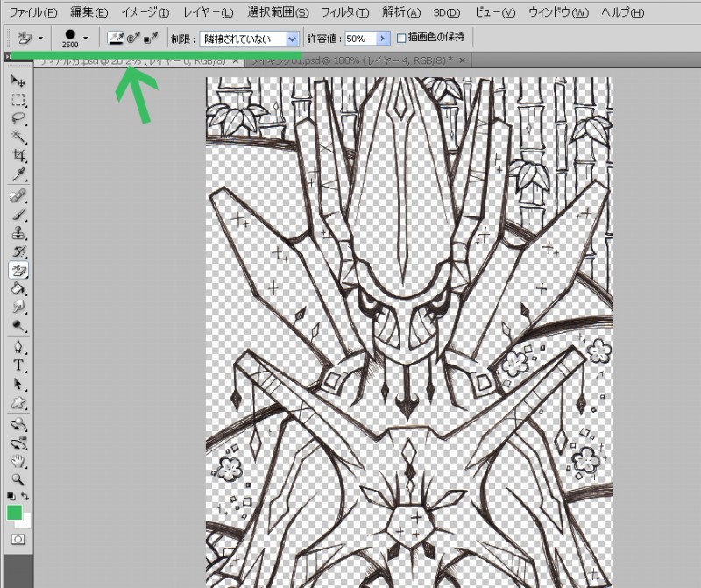This screenshot has width=701, height=588.
Task: Select the Dodge tool
Action: coord(18,325)
